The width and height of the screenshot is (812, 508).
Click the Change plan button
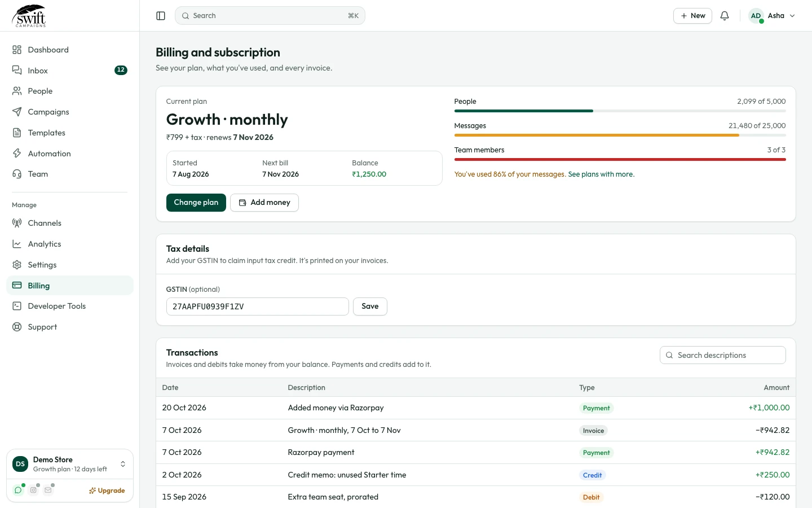point(196,203)
